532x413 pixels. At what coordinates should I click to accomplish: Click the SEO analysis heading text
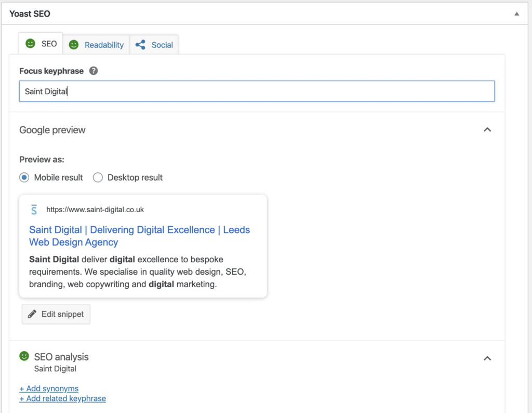pyautogui.click(x=61, y=357)
